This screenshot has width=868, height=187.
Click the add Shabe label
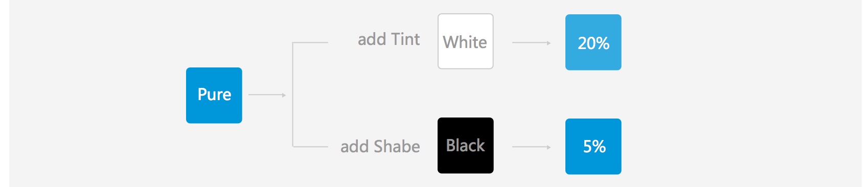click(x=380, y=147)
